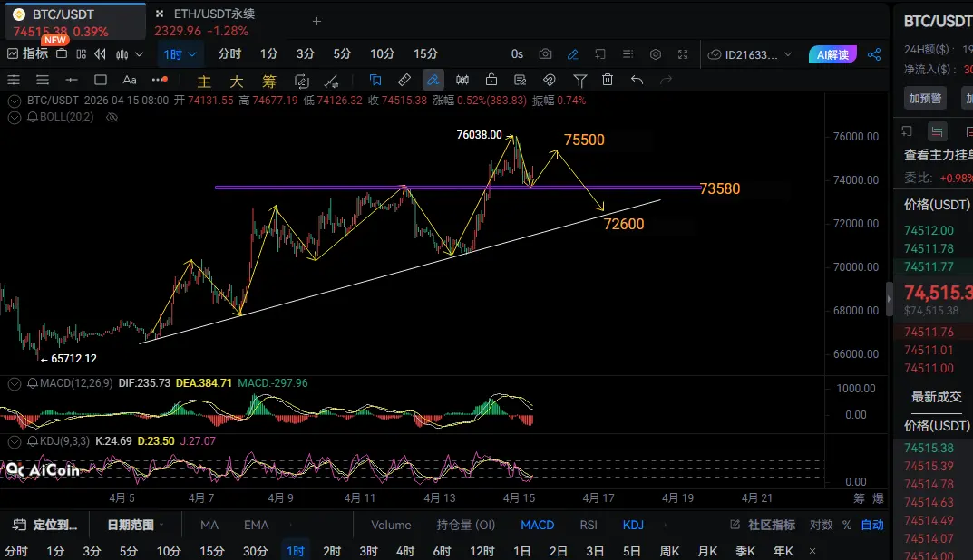Click the funnel filter icon
973x560 pixels.
[x=579, y=80]
